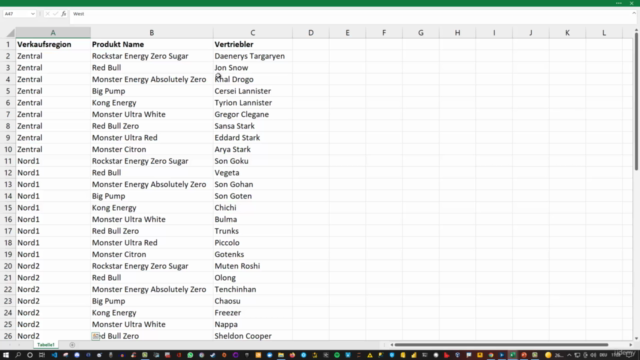Click the fx Insert Function icon
640x360 pixels.
point(64,14)
